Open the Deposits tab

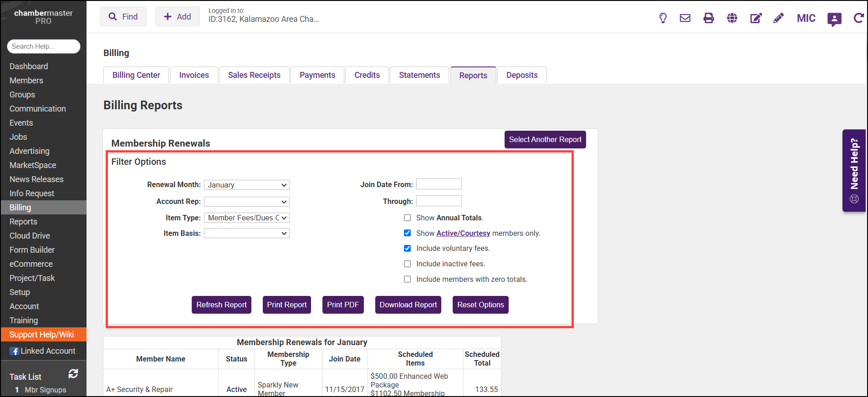[521, 75]
